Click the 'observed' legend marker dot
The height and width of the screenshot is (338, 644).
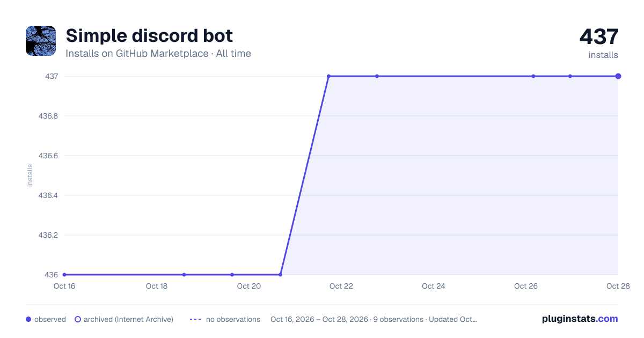pyautogui.click(x=28, y=319)
